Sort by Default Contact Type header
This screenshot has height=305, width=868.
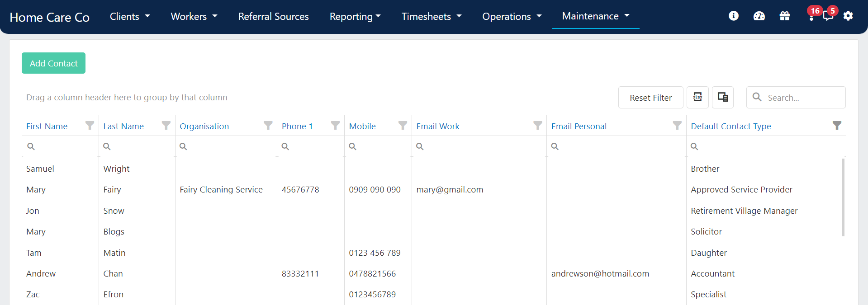pos(731,127)
